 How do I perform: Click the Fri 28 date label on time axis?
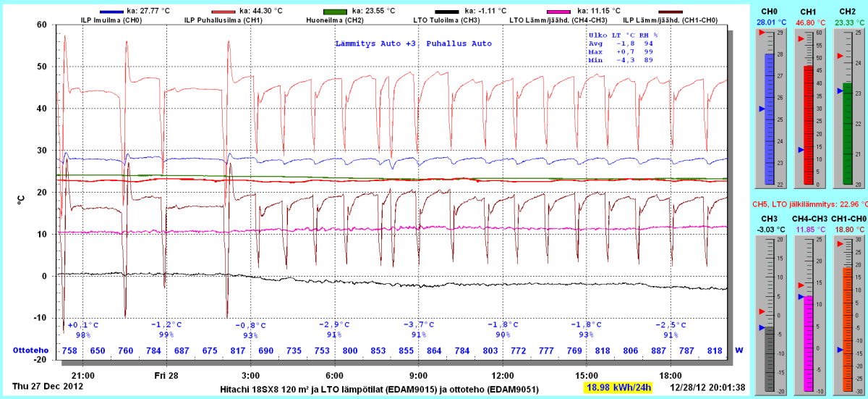coord(166,375)
